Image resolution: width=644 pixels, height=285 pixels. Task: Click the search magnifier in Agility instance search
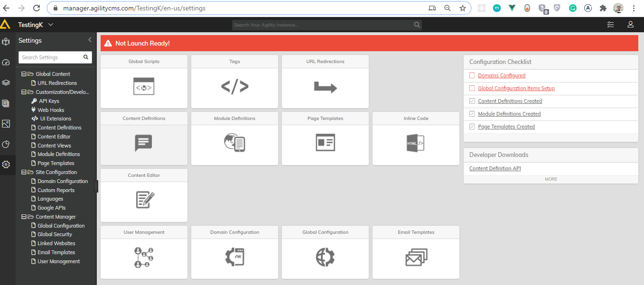click(x=417, y=25)
